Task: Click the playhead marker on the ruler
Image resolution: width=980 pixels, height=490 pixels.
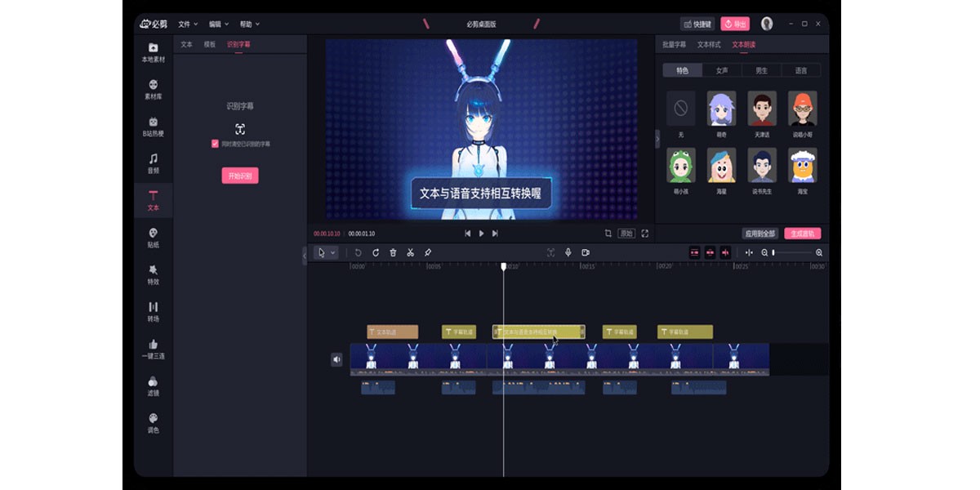Action: pos(504,266)
